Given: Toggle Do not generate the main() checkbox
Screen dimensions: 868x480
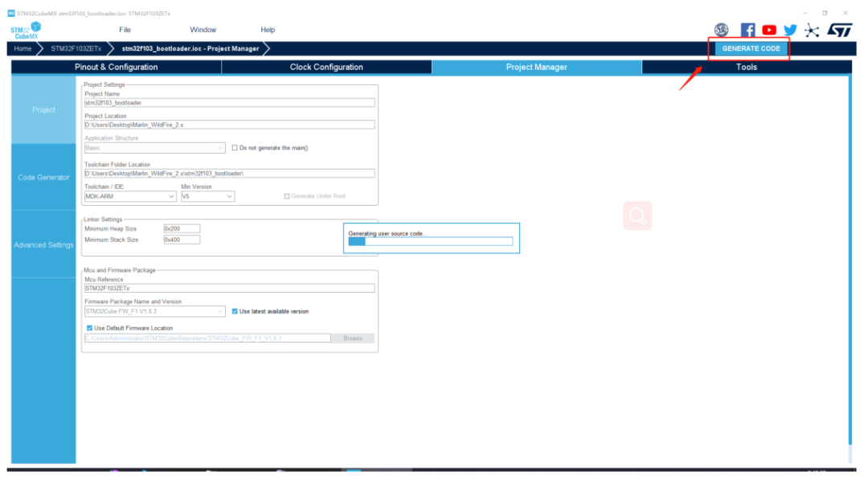Looking at the screenshot, I should [x=235, y=148].
